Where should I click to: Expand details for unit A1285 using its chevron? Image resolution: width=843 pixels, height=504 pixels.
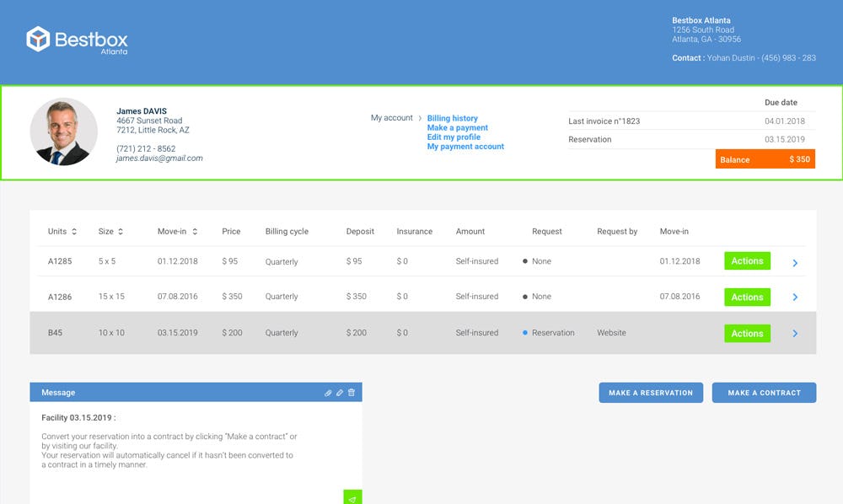click(794, 262)
